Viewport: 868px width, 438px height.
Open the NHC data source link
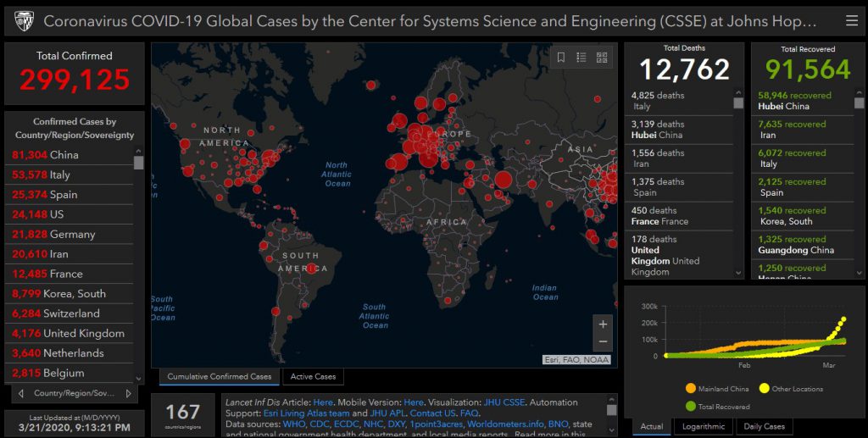[373, 424]
